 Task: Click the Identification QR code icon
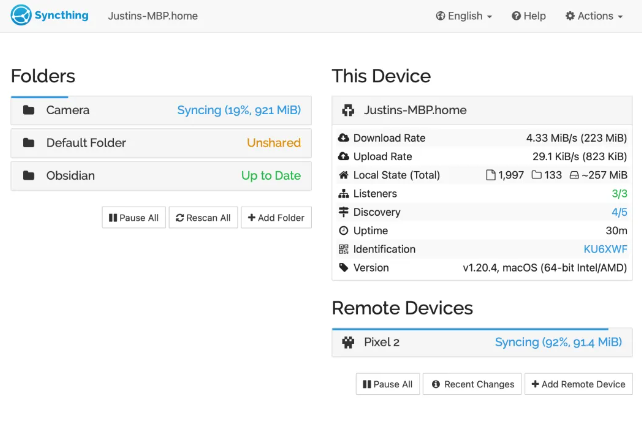343,249
